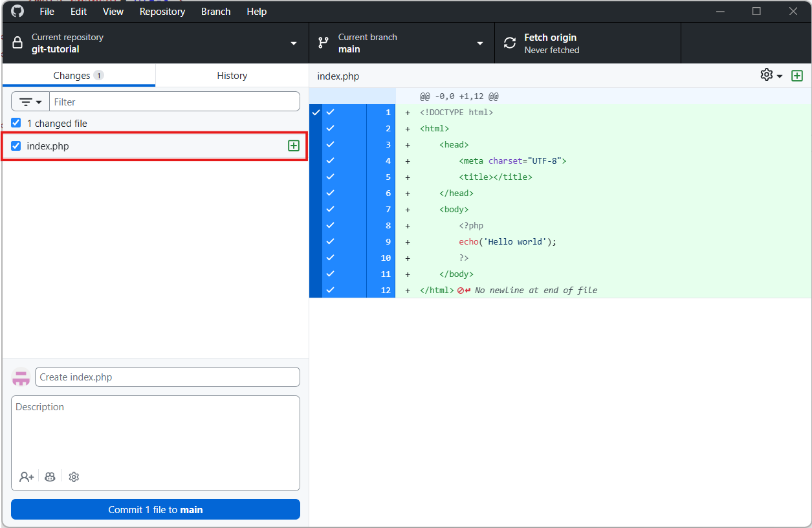The height and width of the screenshot is (528, 812).
Task: Uncheck the index.php file checkbox
Action: point(16,146)
